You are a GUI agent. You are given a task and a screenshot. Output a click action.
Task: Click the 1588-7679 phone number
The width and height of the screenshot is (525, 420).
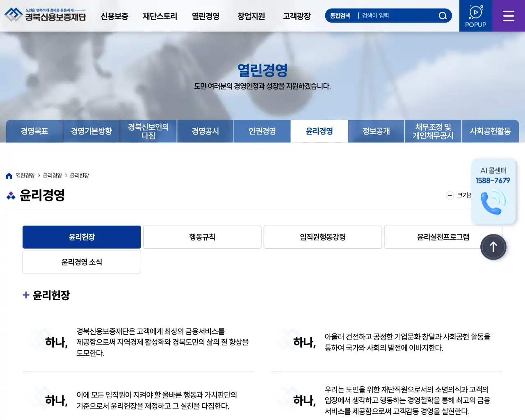tap(493, 180)
